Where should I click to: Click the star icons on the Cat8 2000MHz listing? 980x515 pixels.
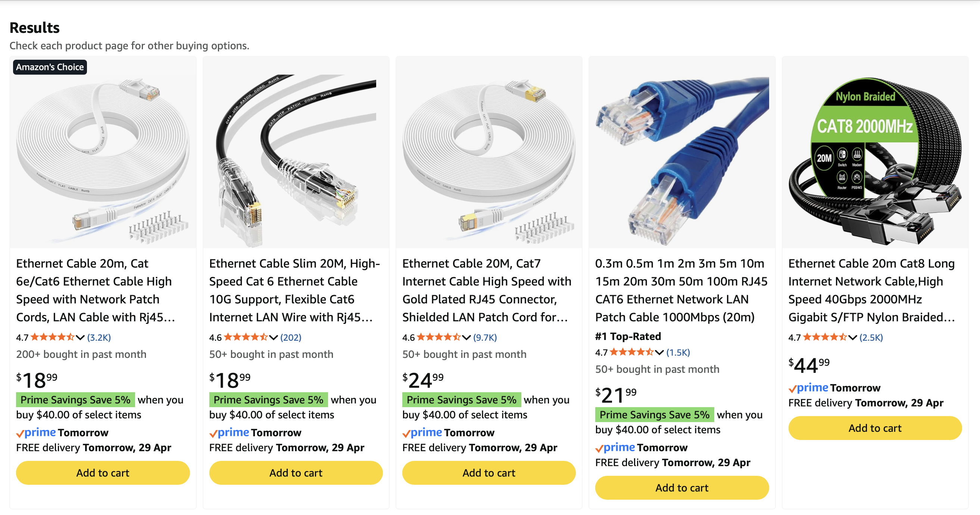(824, 337)
